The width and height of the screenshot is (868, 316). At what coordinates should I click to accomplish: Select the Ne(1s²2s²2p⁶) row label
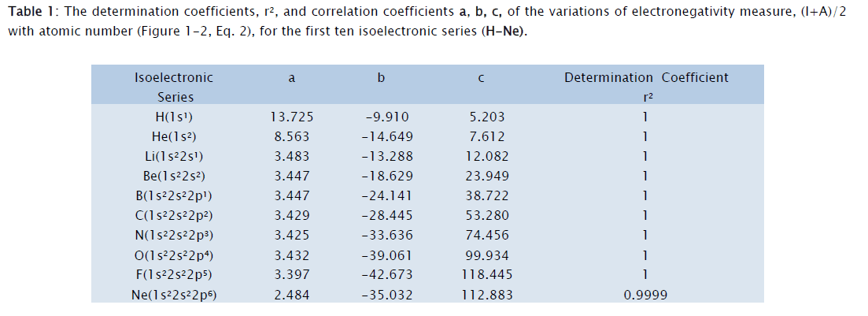pos(174,295)
